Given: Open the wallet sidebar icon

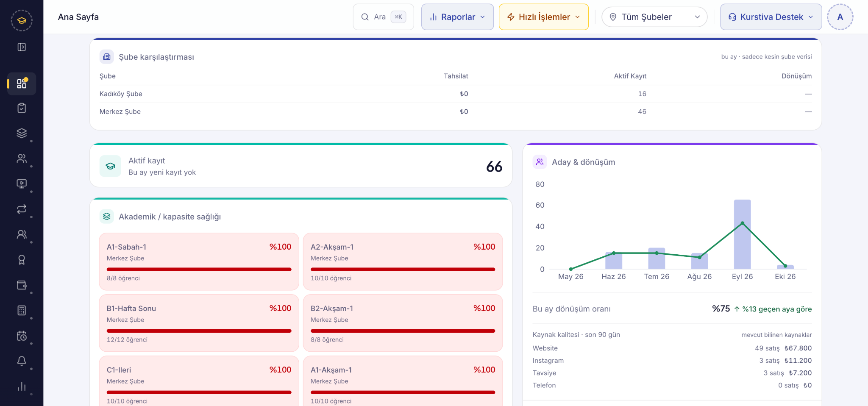Looking at the screenshot, I should 22,285.
